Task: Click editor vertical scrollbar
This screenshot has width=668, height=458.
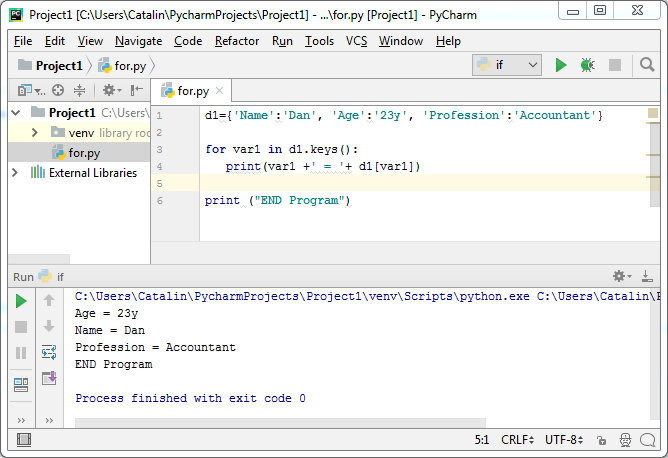Action: [x=655, y=165]
